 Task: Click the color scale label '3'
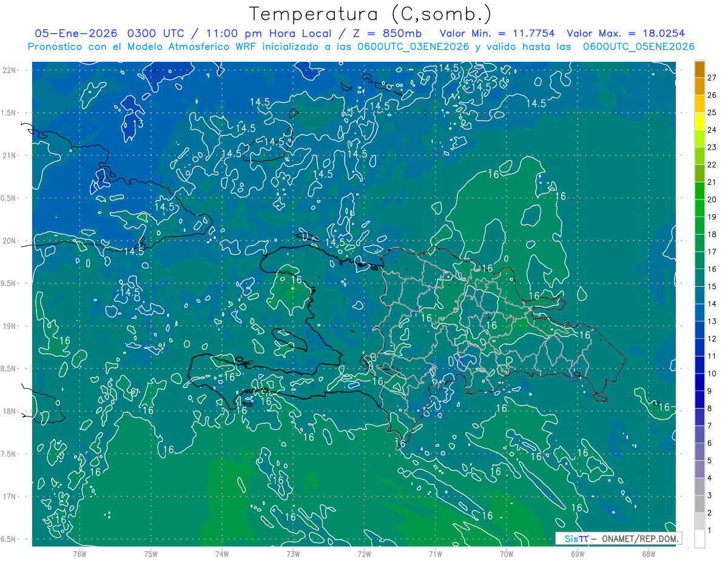710,495
